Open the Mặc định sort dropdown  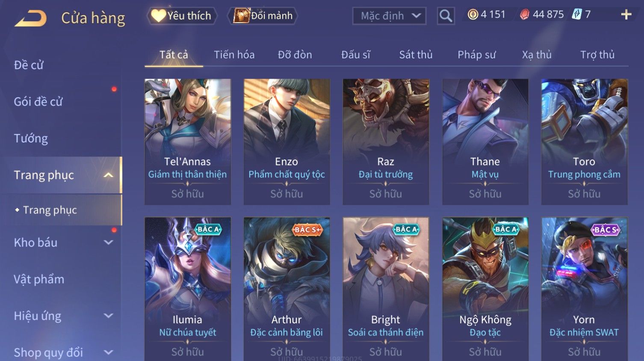[x=389, y=16]
